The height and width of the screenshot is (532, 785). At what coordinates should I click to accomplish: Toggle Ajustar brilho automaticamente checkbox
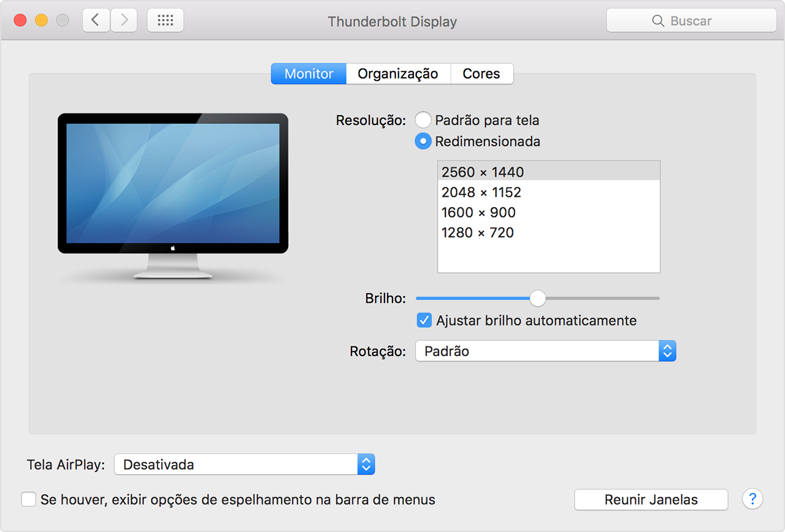pos(424,320)
